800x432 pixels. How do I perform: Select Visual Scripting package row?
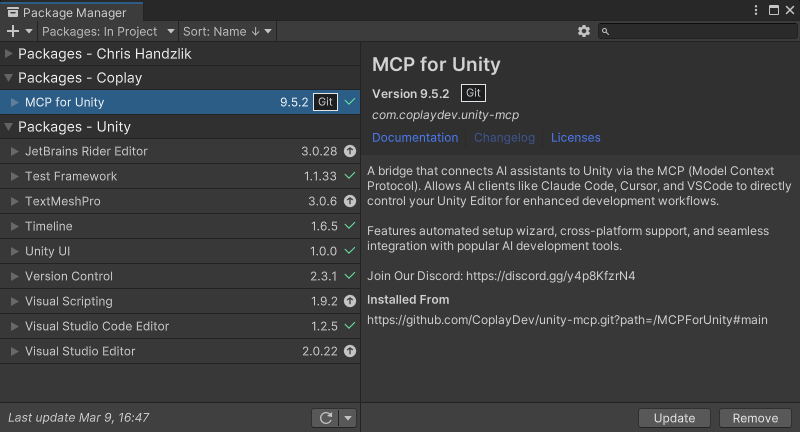[x=180, y=301]
